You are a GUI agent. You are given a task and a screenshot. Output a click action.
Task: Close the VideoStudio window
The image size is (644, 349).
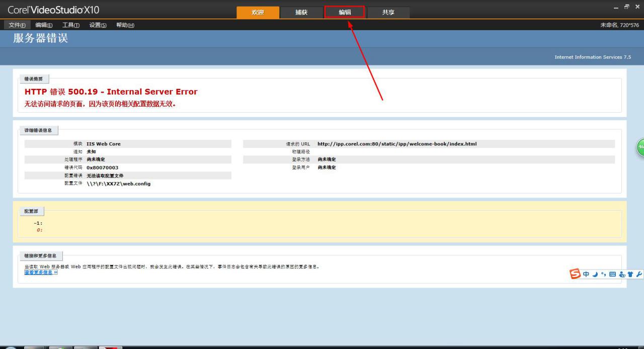637,7
